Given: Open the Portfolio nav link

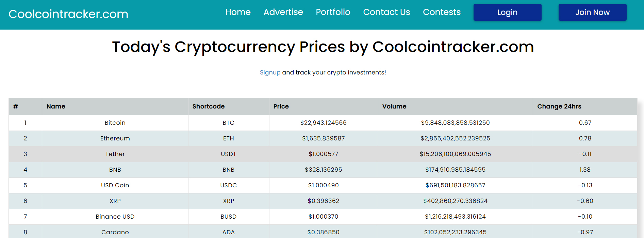Looking at the screenshot, I should (333, 12).
